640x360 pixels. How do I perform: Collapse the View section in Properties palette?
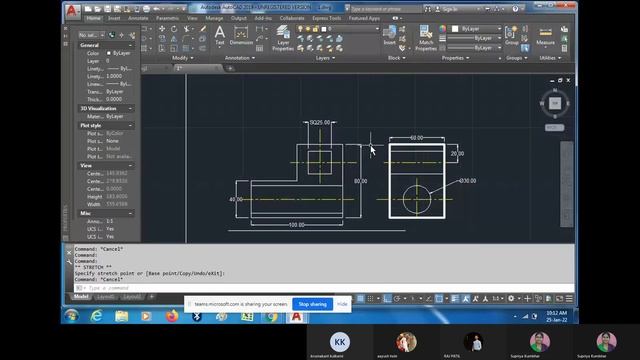pyautogui.click(x=130, y=166)
